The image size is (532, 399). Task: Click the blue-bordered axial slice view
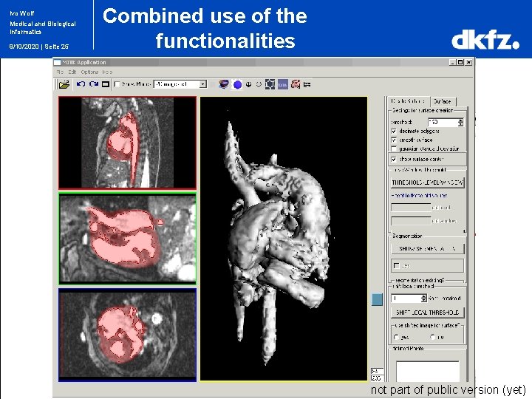pos(128,335)
